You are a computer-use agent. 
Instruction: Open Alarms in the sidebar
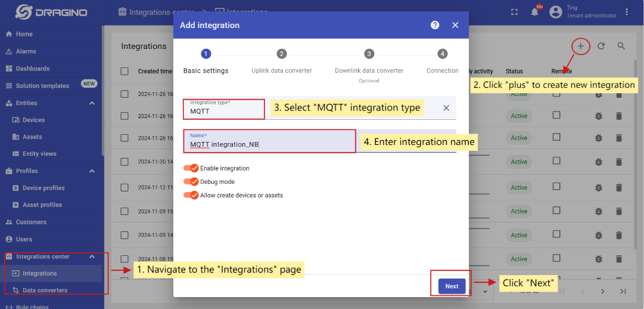click(x=51, y=51)
